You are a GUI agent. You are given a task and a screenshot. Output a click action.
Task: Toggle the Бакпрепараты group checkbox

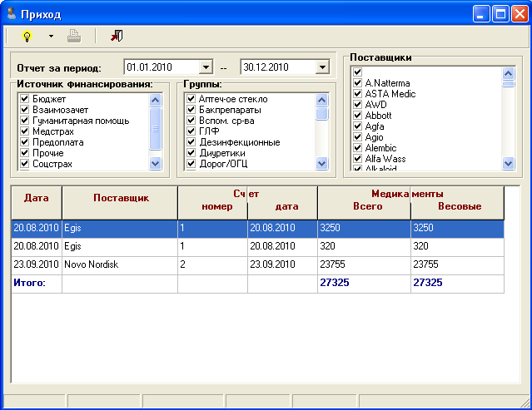point(191,110)
